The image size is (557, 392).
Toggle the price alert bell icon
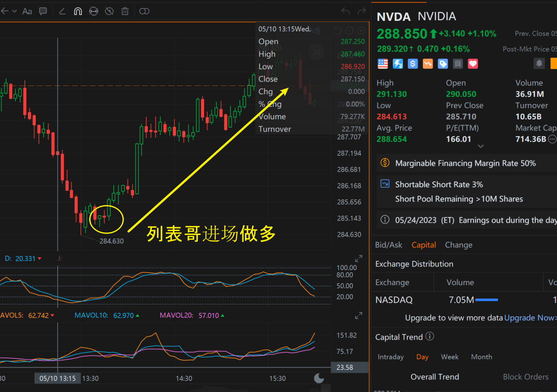pyautogui.click(x=539, y=63)
